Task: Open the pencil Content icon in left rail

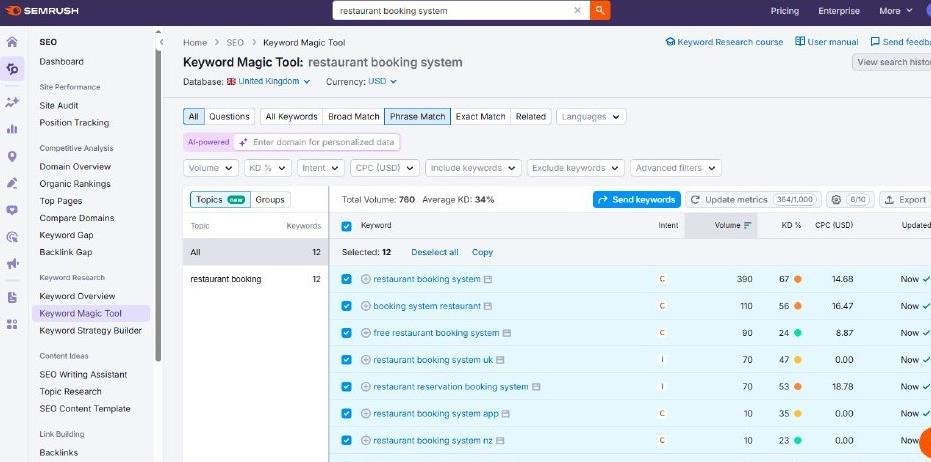Action: coord(12,183)
